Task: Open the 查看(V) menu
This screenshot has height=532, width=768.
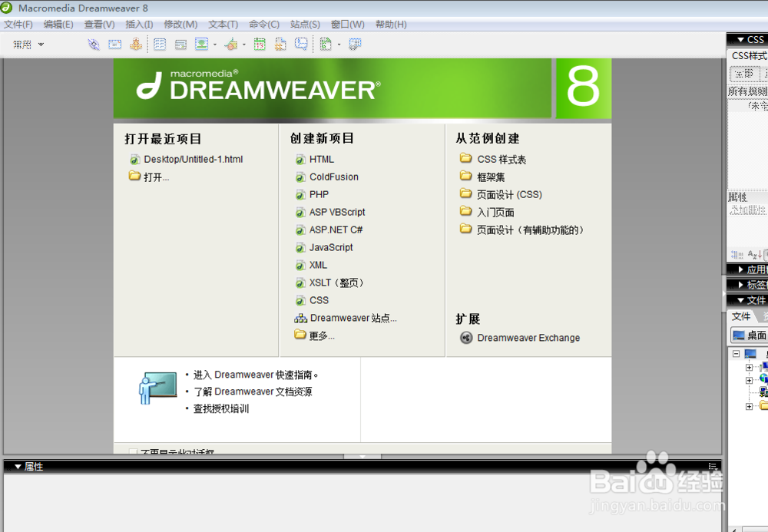Action: coord(99,25)
